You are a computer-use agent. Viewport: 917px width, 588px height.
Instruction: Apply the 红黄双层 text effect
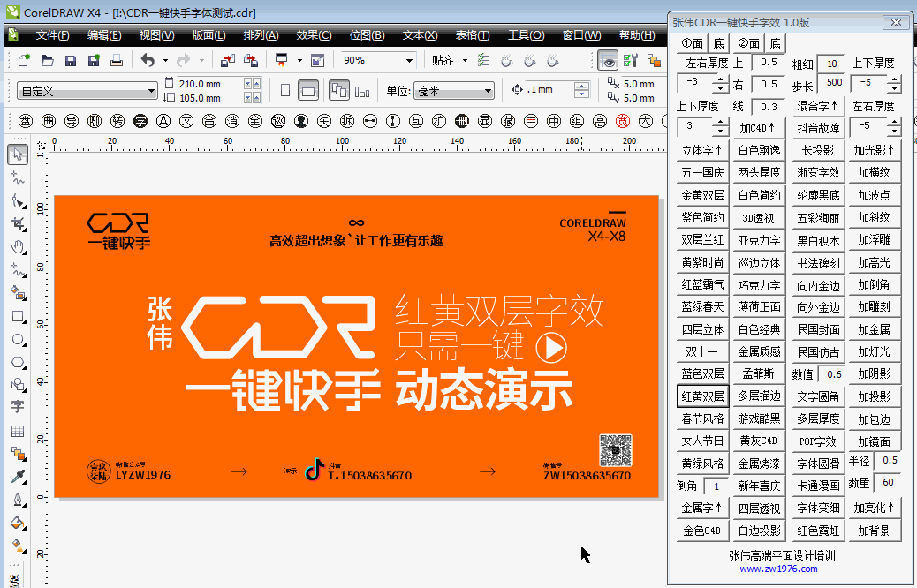[x=702, y=396]
